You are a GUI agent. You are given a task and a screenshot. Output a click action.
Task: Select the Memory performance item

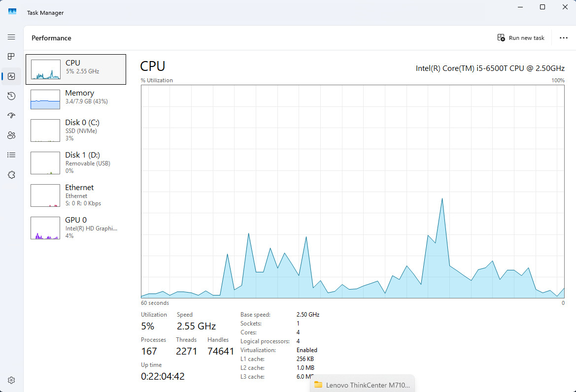76,99
